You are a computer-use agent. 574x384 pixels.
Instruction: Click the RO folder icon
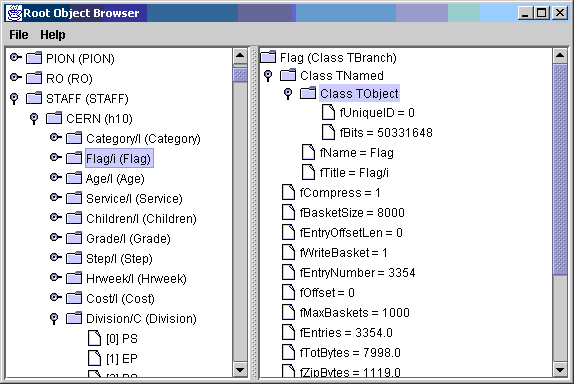point(34,78)
